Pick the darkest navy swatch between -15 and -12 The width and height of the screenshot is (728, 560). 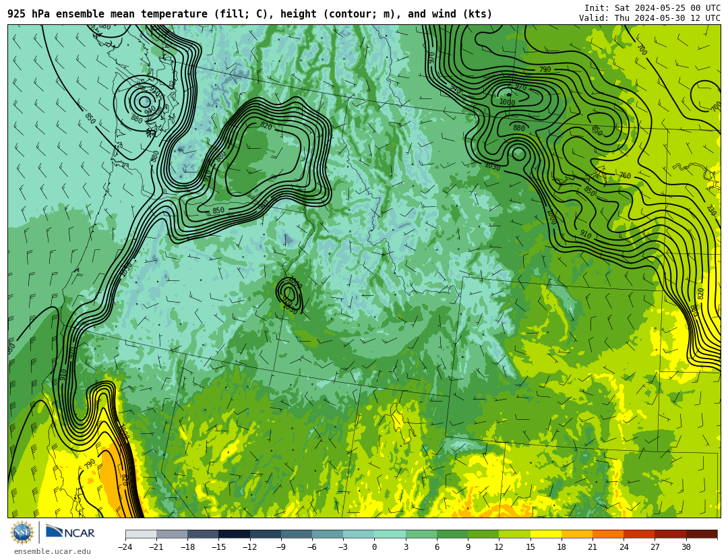coord(234,534)
